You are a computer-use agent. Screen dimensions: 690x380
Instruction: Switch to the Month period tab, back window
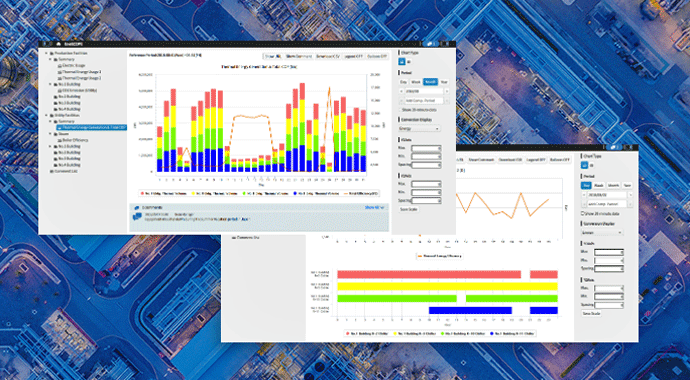click(x=613, y=186)
